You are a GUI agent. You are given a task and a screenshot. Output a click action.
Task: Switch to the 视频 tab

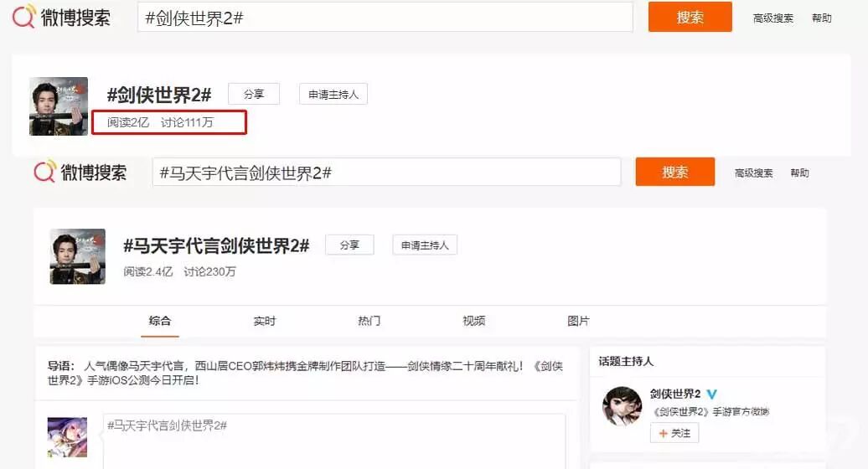(x=474, y=321)
